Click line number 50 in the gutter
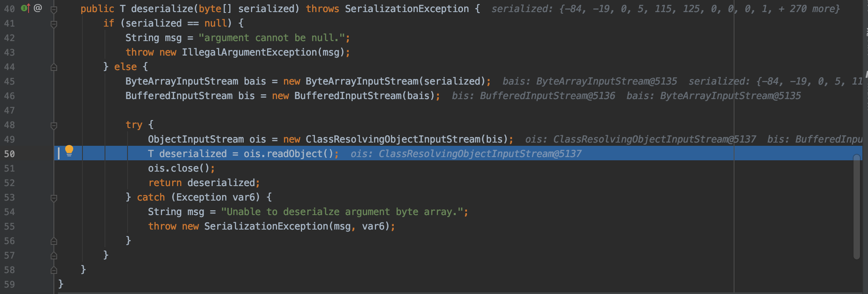868x294 pixels. coord(10,154)
